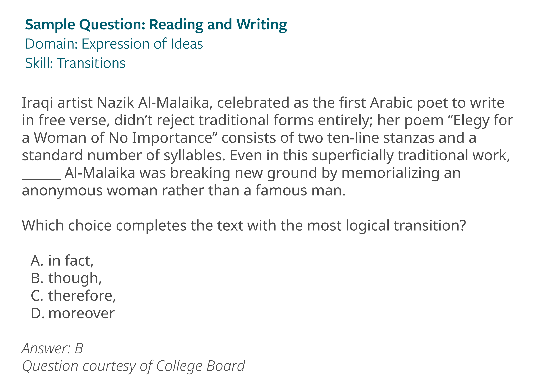This screenshot has height=392, width=537.
Task: Click the "Sample Question: Reading and Writing" heading
Action: [156, 25]
